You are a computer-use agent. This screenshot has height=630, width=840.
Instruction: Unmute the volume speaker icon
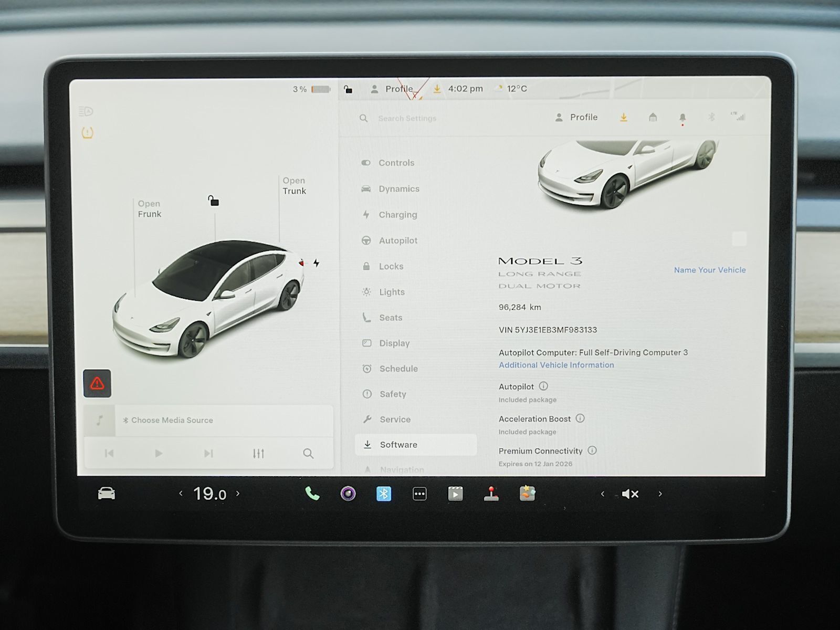click(x=629, y=493)
